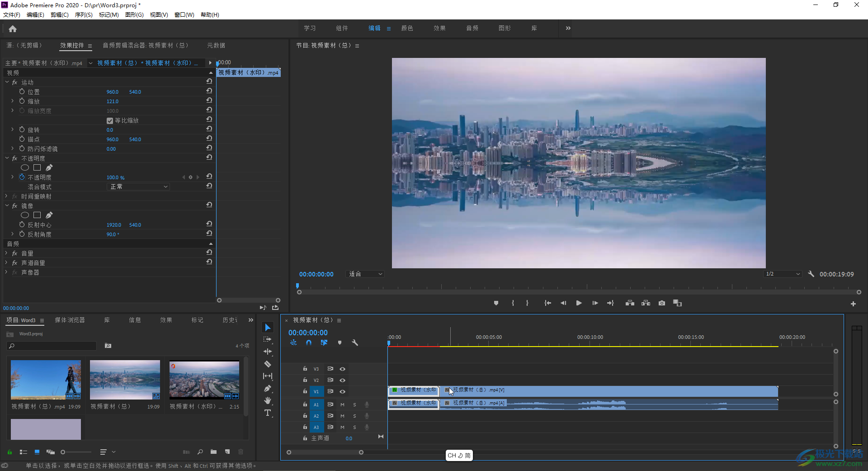Image resolution: width=868 pixels, height=471 pixels.
Task: Click the Lift button
Action: pos(630,303)
